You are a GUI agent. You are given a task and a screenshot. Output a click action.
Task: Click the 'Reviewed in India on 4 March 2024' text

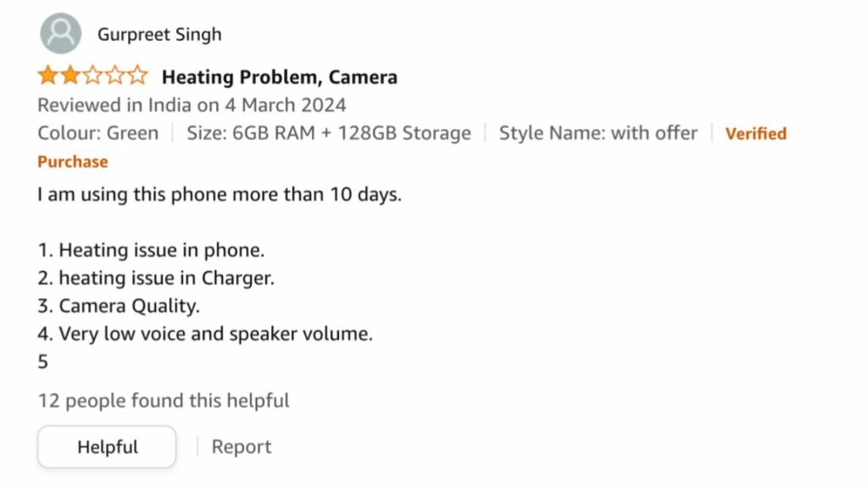click(x=192, y=105)
